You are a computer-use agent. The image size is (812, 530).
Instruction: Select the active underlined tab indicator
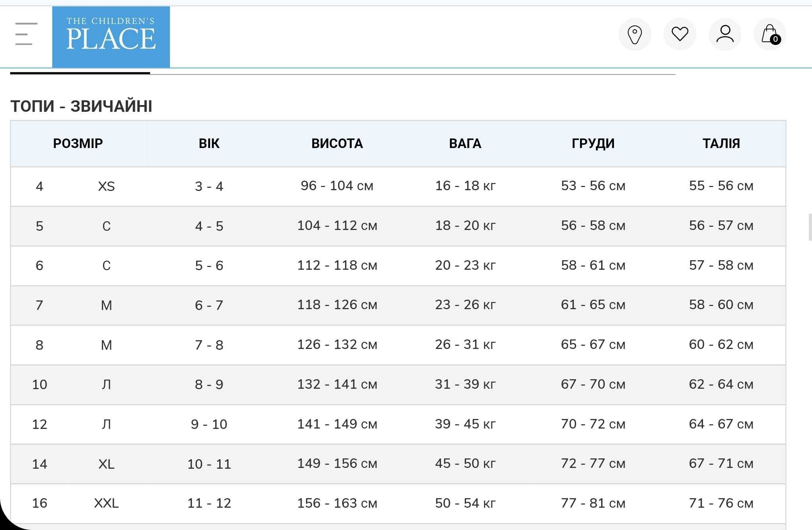[x=80, y=73]
